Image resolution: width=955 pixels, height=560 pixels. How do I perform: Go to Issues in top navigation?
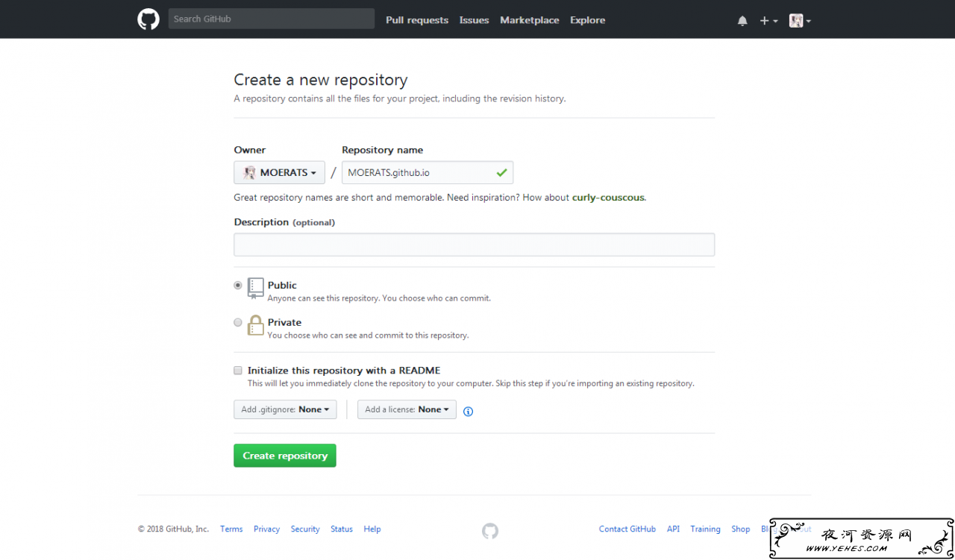pyautogui.click(x=474, y=20)
